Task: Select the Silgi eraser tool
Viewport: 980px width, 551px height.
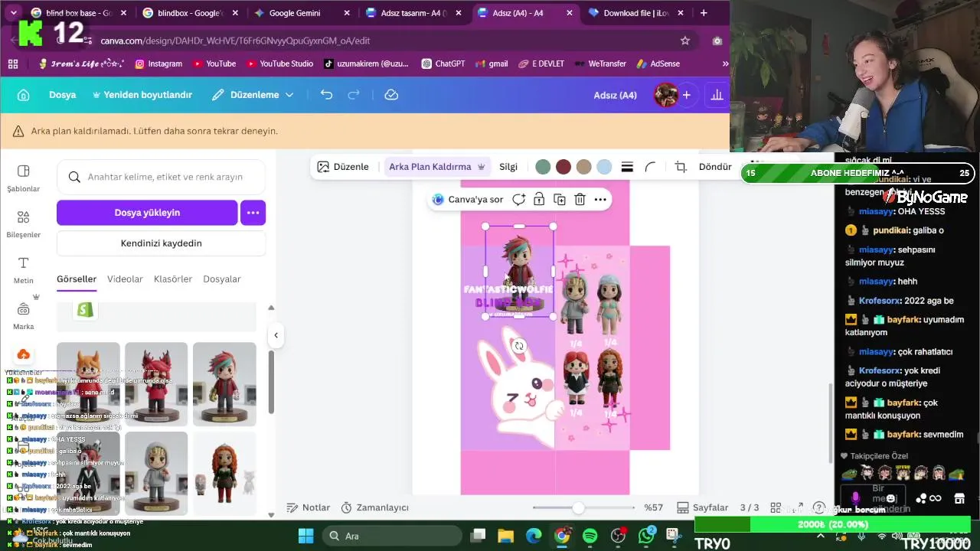Action: coord(508,167)
